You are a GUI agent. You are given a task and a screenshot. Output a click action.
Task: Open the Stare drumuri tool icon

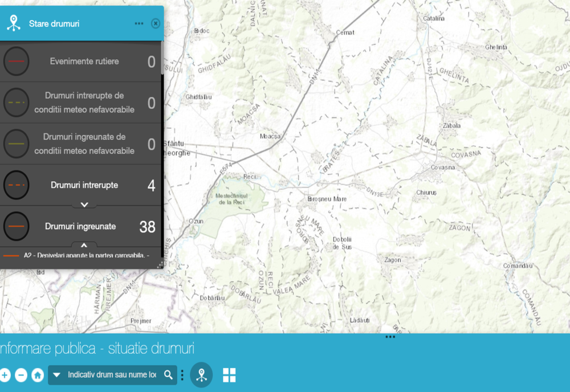[x=201, y=375]
